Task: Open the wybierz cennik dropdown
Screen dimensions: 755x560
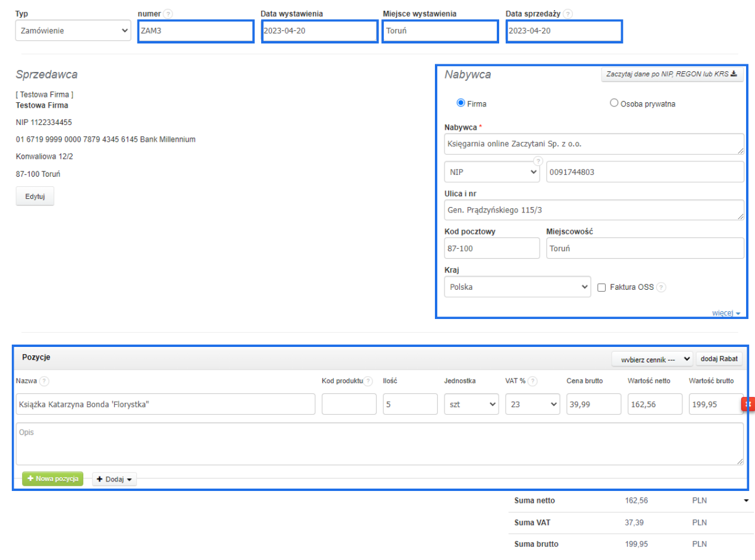Action: coord(653,359)
